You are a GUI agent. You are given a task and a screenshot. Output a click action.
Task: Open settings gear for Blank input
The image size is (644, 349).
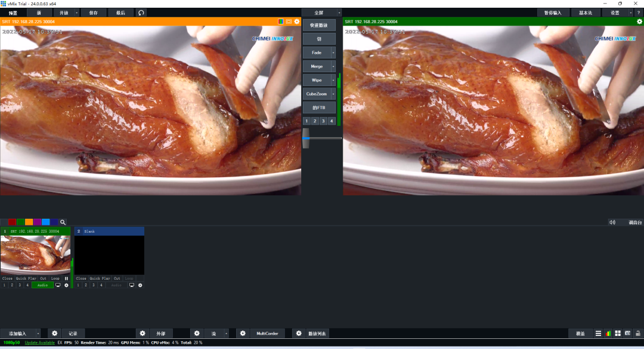[140, 285]
